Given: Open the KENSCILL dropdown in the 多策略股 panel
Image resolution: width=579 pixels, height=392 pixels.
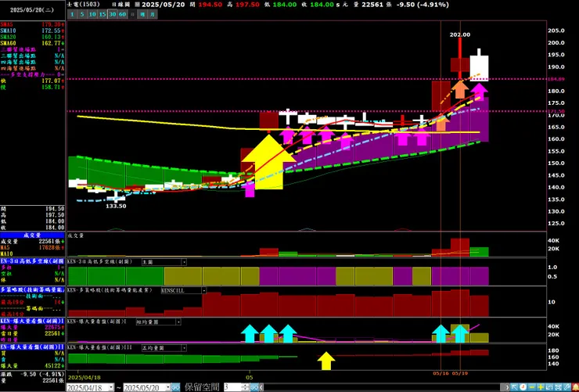Looking at the screenshot, I should [x=203, y=290].
